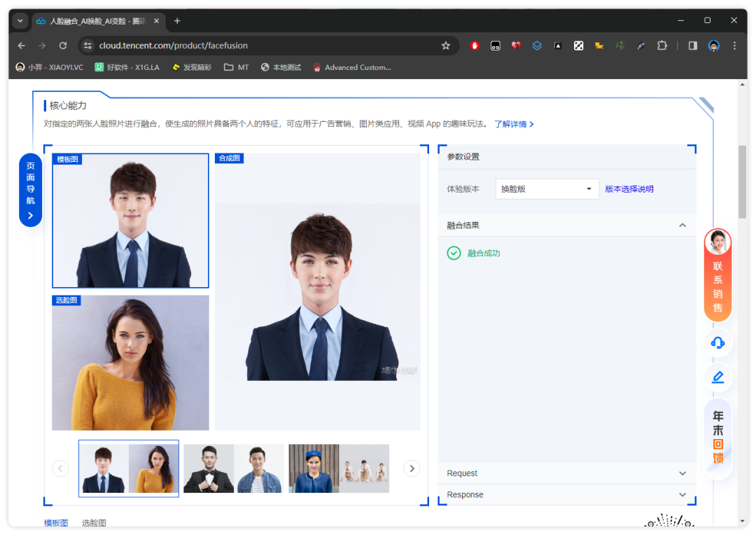The height and width of the screenshot is (535, 756).
Task: Collapse the 融合结果 section
Action: tap(566, 225)
